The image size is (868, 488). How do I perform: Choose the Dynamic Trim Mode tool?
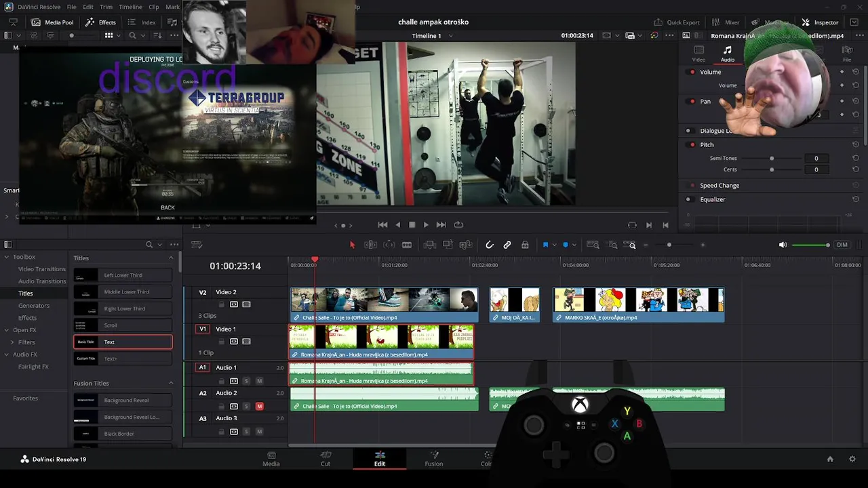coord(389,245)
